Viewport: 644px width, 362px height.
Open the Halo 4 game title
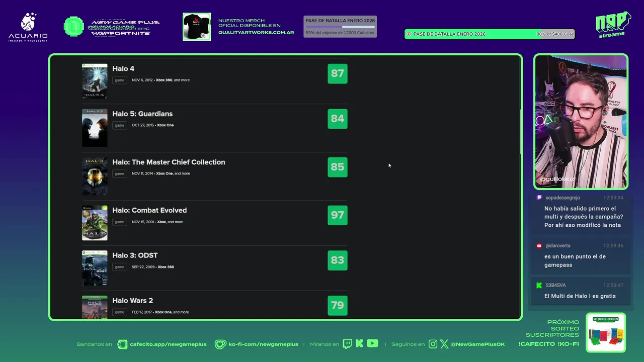pos(123,69)
